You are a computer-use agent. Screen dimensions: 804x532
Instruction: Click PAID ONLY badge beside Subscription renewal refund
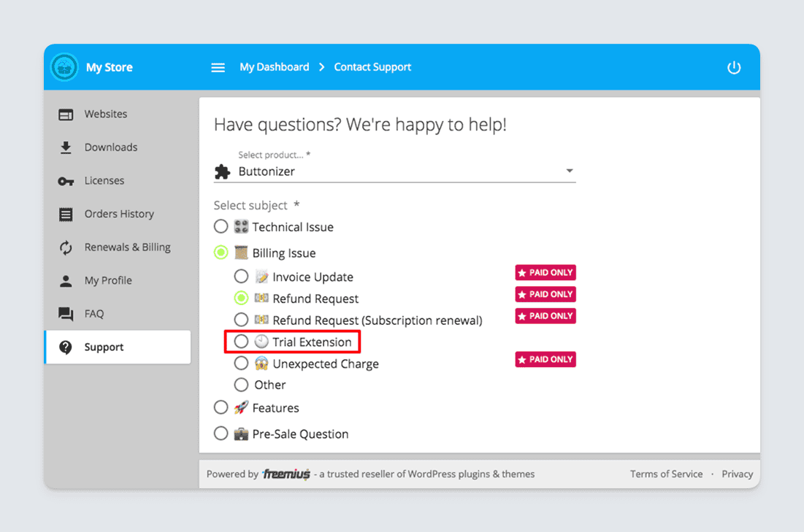point(545,316)
